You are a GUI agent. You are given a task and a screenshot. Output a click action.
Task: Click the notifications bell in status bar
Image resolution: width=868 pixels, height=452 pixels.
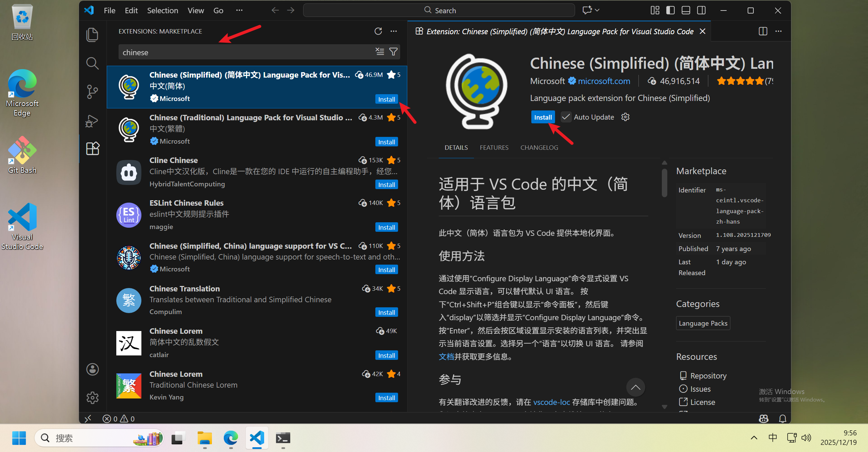783,419
